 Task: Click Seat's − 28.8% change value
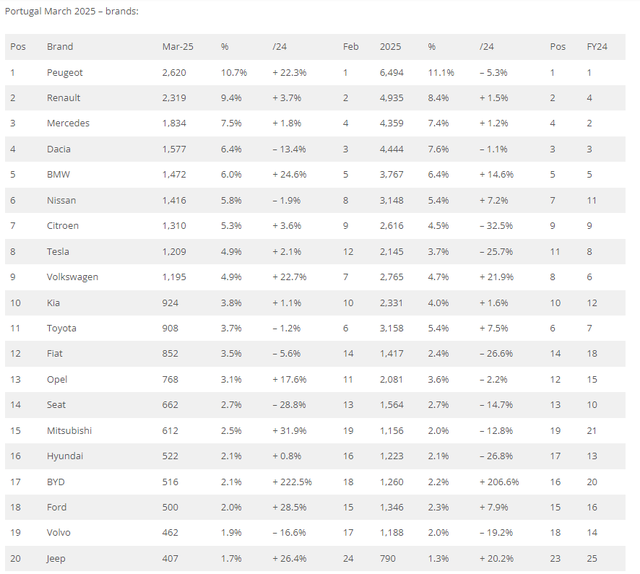[289, 405]
